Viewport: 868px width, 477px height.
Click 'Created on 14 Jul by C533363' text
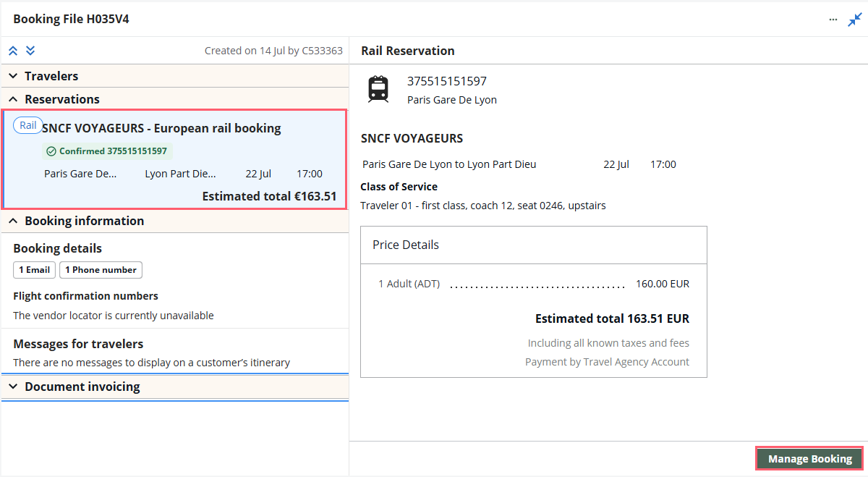pos(273,51)
